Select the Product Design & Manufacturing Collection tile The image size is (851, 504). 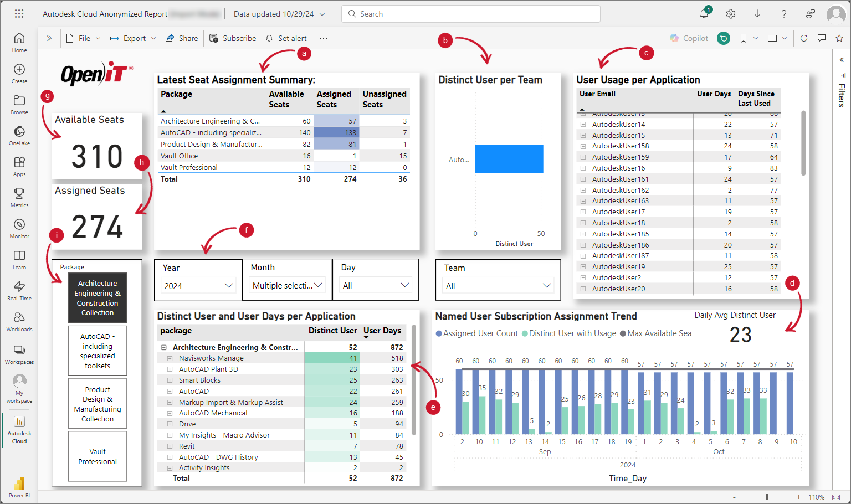98,404
